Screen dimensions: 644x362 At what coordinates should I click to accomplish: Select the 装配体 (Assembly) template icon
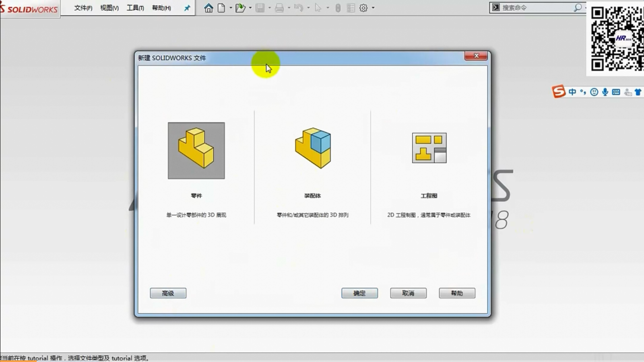(x=313, y=148)
